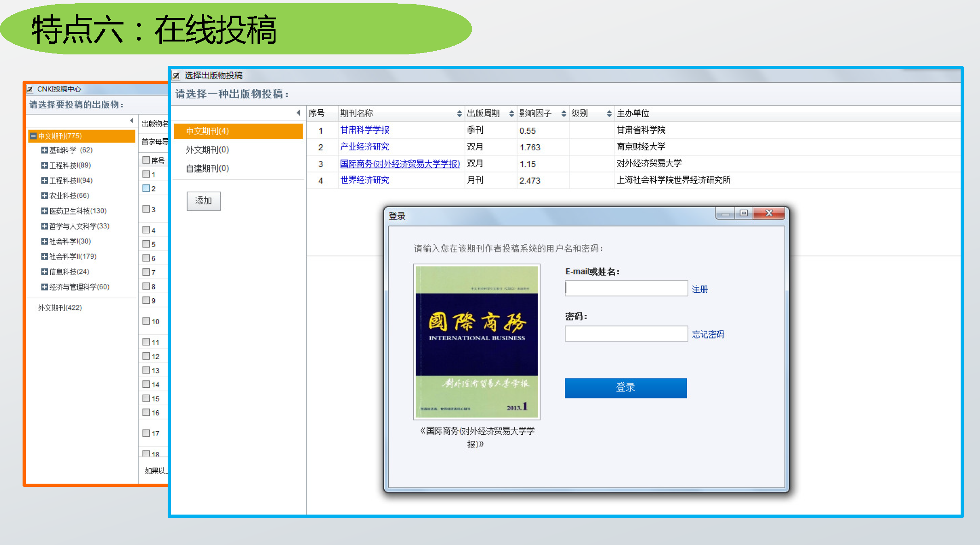980x545 pixels.
Task: Collapse the side panel arrow in CNKI投稿中心 window
Action: (132, 121)
